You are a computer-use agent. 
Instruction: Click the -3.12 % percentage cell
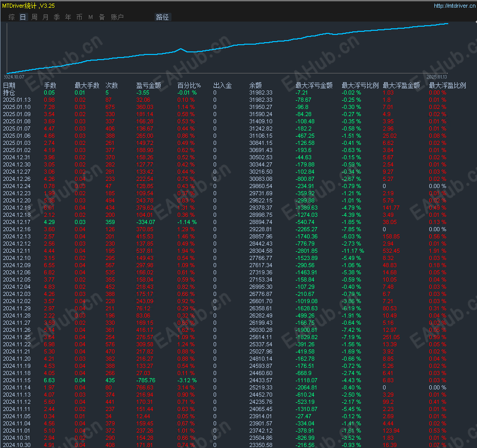pos(187,380)
